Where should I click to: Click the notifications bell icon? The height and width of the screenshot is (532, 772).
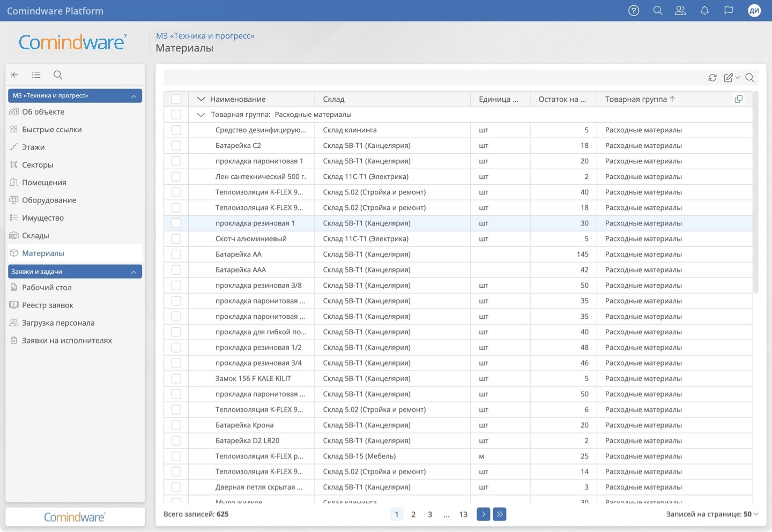(704, 11)
